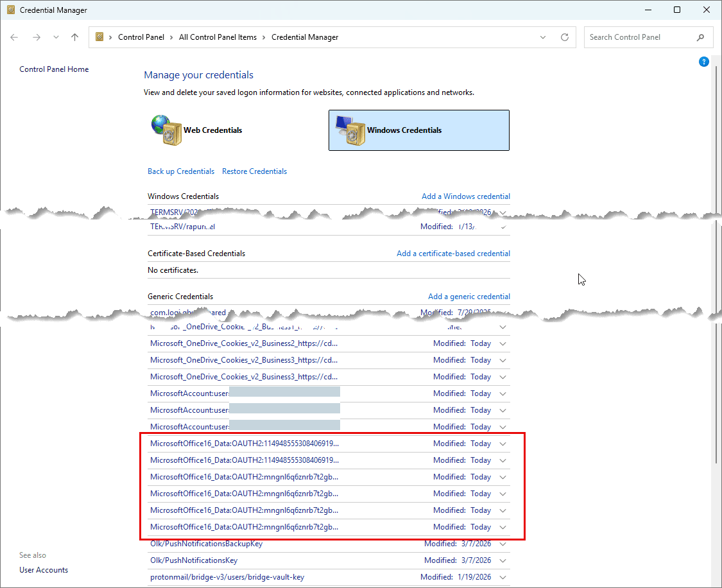Click Restore Credentials link
This screenshot has height=588, width=722.
(254, 171)
